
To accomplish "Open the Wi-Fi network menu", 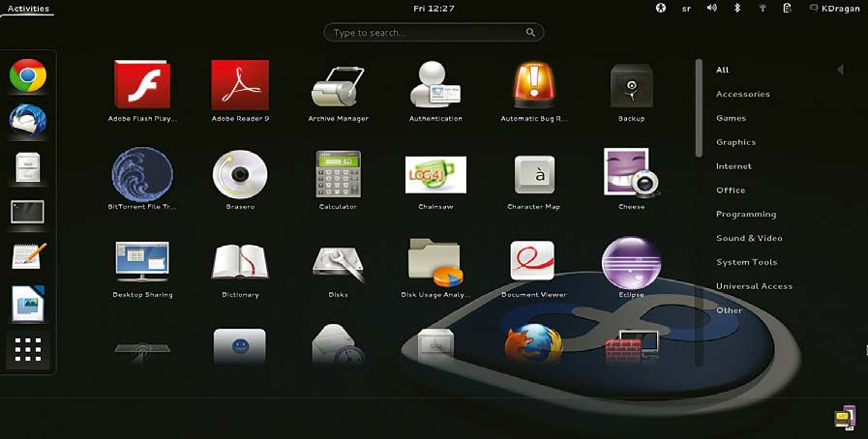I will tap(763, 9).
